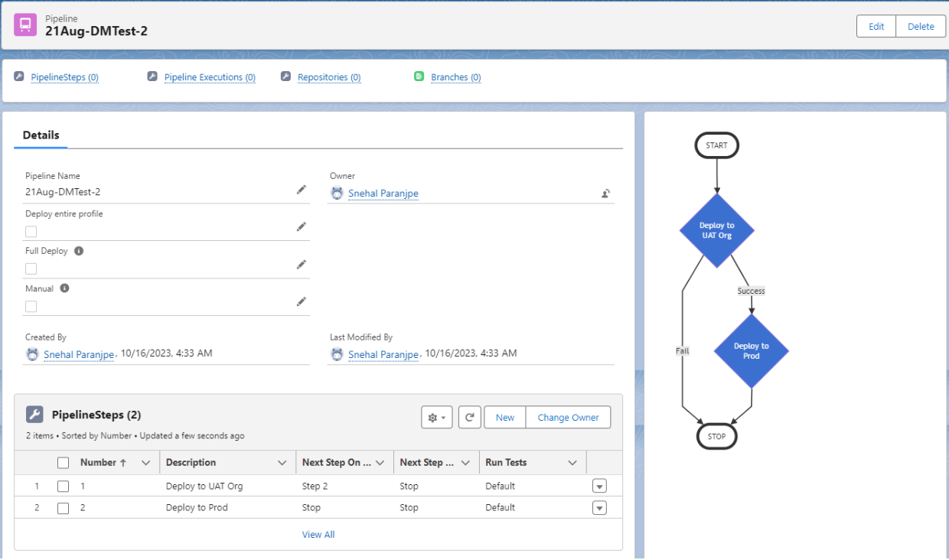Toggle the Manual checkbox
The width and height of the screenshot is (949, 560).
(x=31, y=306)
